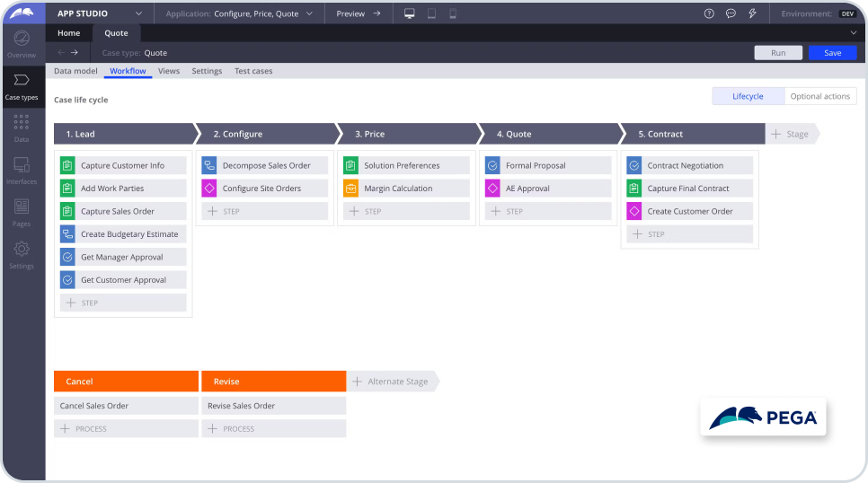Click the Save button
Image resolution: width=868 pixels, height=483 pixels.
pos(832,53)
